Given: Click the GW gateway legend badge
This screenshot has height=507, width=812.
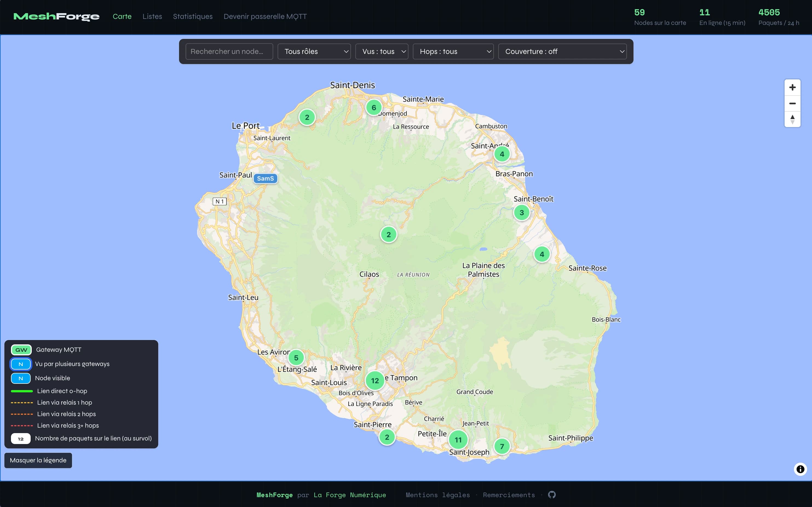Looking at the screenshot, I should coord(21,350).
